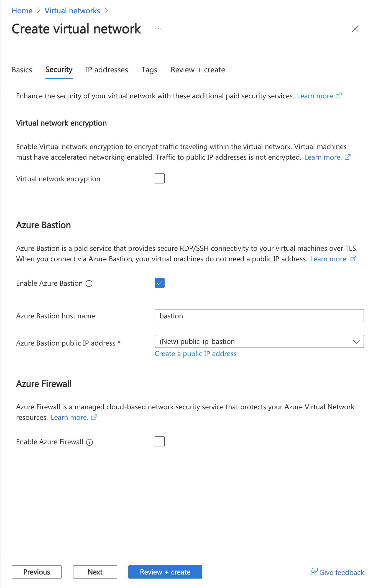Switch to the Tags tab

click(x=149, y=70)
